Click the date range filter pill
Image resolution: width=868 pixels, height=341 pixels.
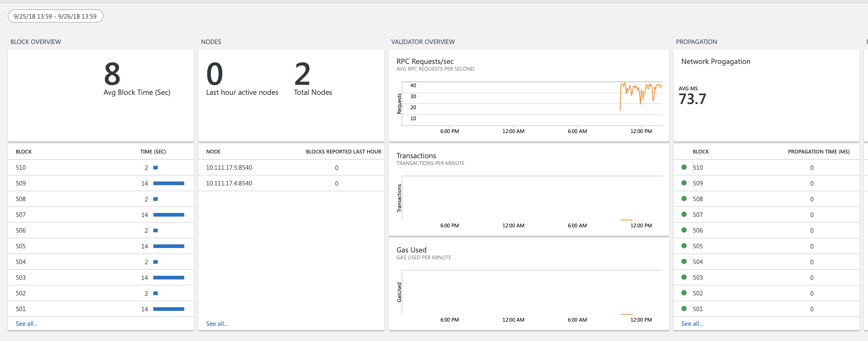(55, 16)
